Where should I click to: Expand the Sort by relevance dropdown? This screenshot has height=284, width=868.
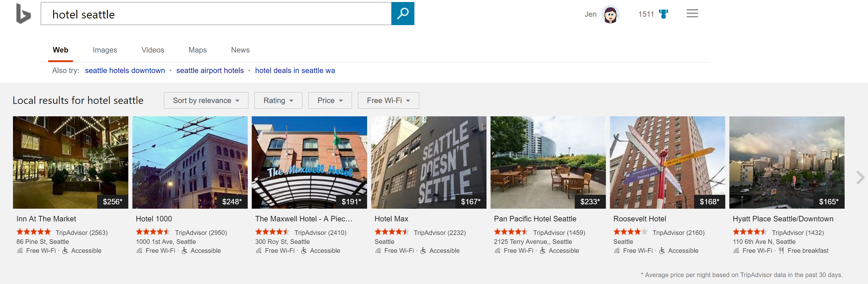(x=206, y=100)
